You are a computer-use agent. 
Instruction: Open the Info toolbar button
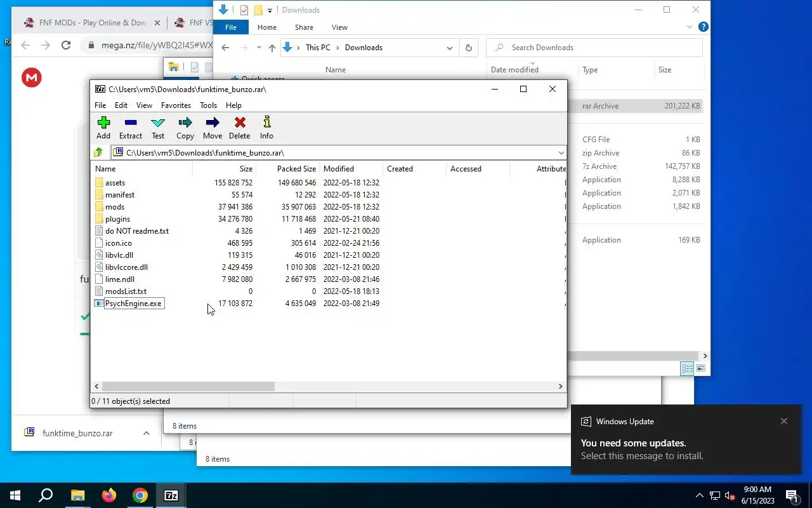pyautogui.click(x=266, y=128)
